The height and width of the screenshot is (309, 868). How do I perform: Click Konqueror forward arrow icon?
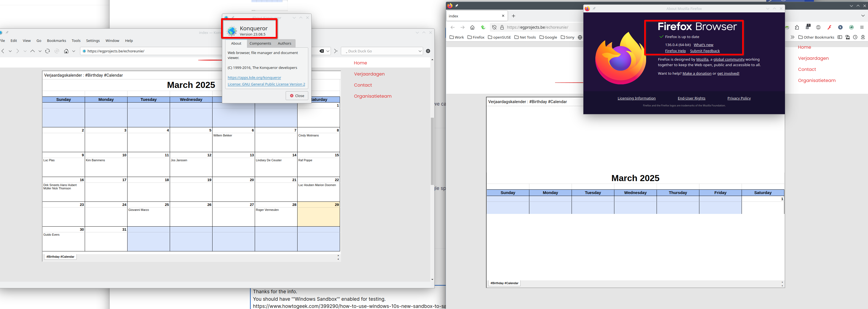pos(18,51)
